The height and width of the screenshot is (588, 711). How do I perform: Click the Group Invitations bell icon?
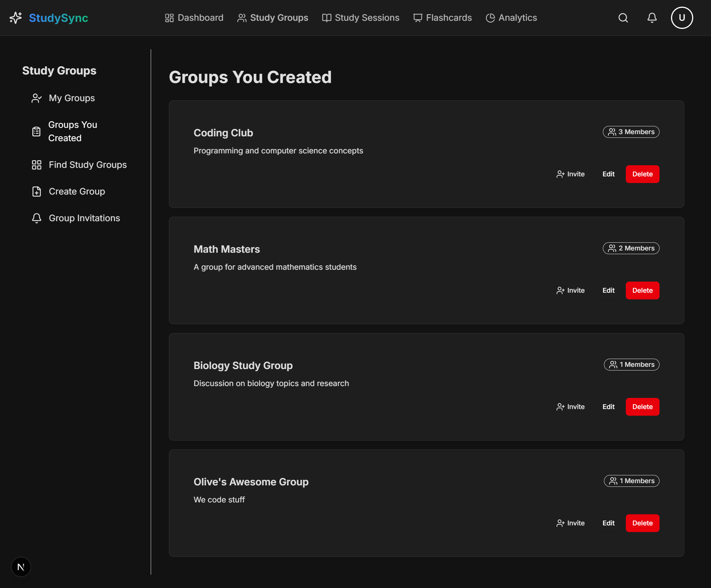pyautogui.click(x=36, y=218)
